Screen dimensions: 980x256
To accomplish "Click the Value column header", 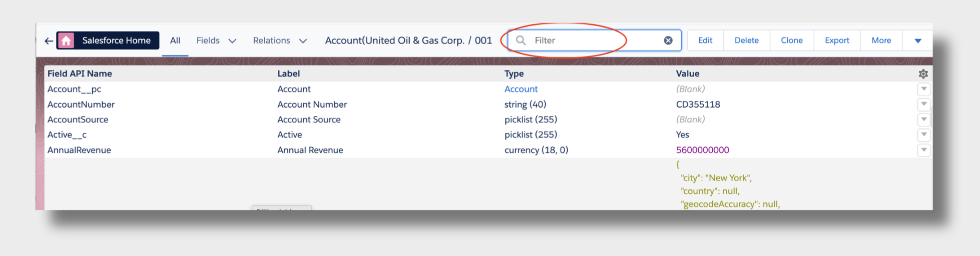I will tap(688, 73).
